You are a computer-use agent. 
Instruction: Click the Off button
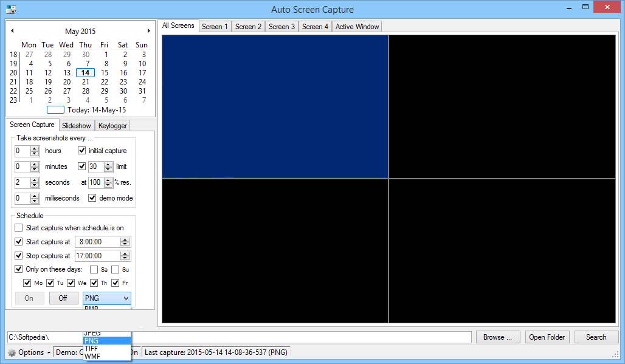coord(63,298)
